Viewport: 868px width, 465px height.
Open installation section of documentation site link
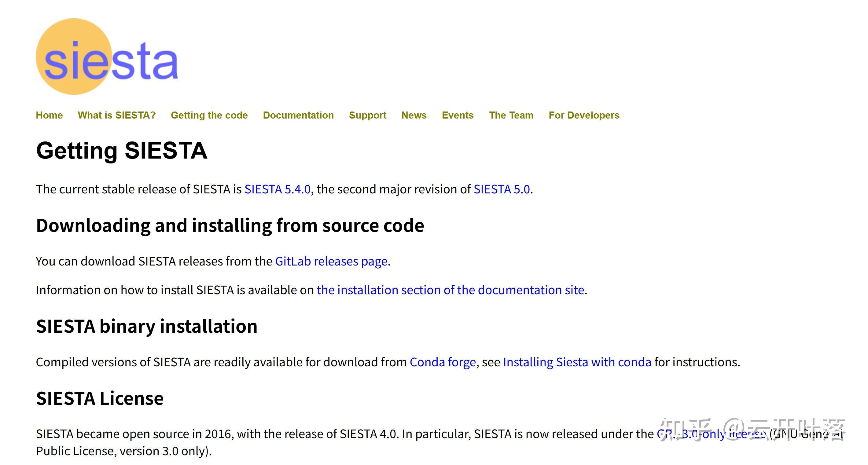[x=450, y=290]
